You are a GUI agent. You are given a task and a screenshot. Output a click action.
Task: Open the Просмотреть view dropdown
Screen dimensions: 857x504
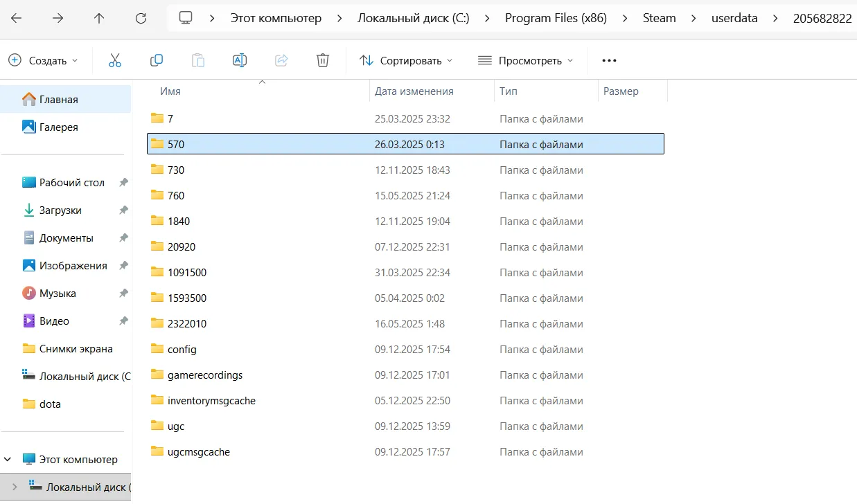pyautogui.click(x=526, y=60)
